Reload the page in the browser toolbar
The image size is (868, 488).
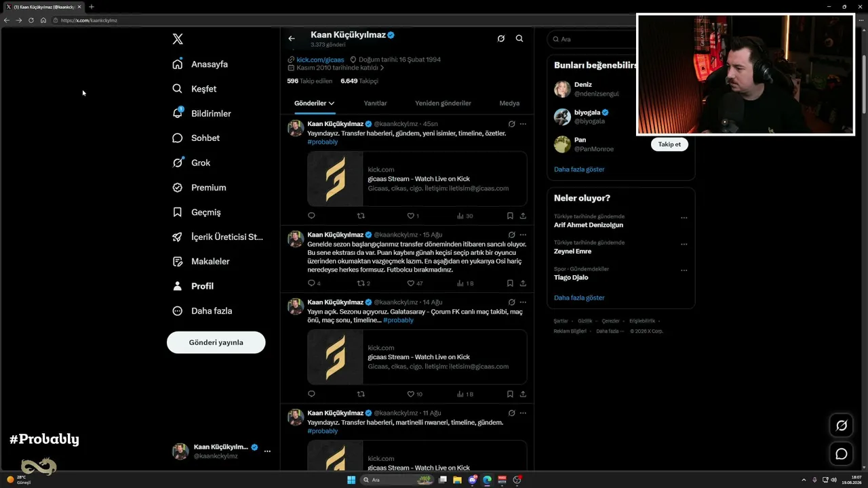click(x=31, y=20)
